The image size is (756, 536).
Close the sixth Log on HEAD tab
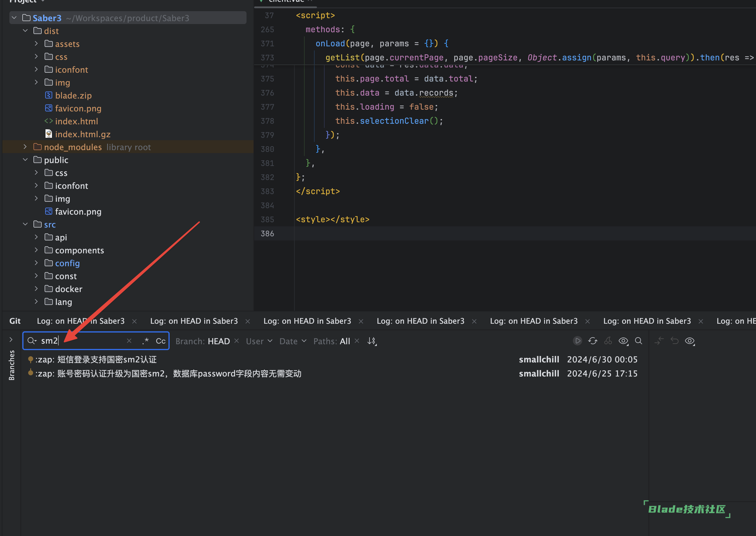pos(701,321)
